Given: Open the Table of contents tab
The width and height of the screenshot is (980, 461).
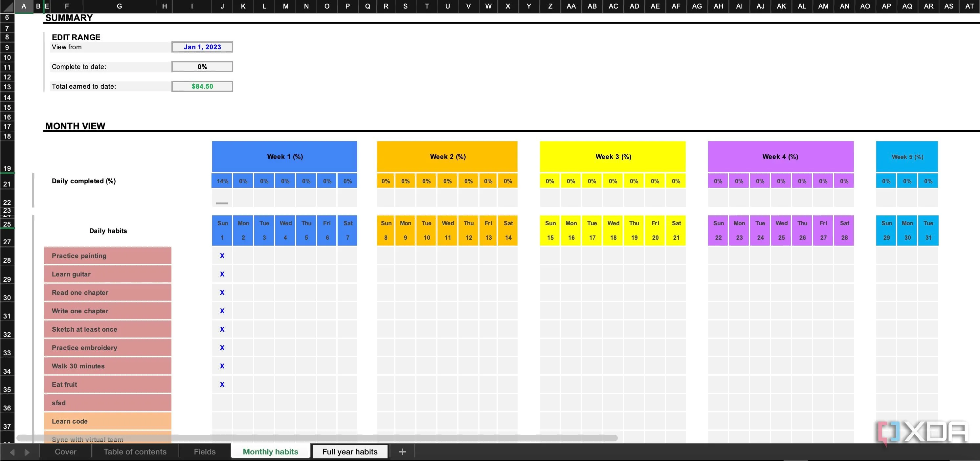Looking at the screenshot, I should (x=135, y=452).
